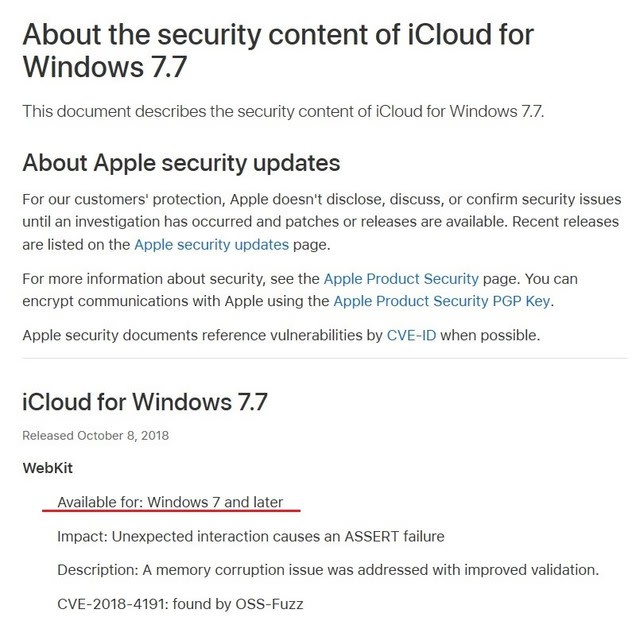Click the red underline beneath Available for
Viewport: 640px width, 621px height.
171,510
